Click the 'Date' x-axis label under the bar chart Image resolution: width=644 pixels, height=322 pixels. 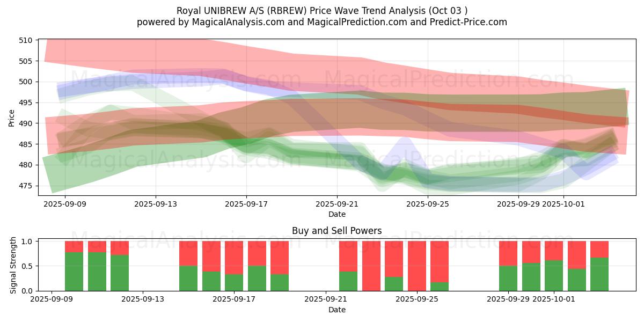pos(336,310)
